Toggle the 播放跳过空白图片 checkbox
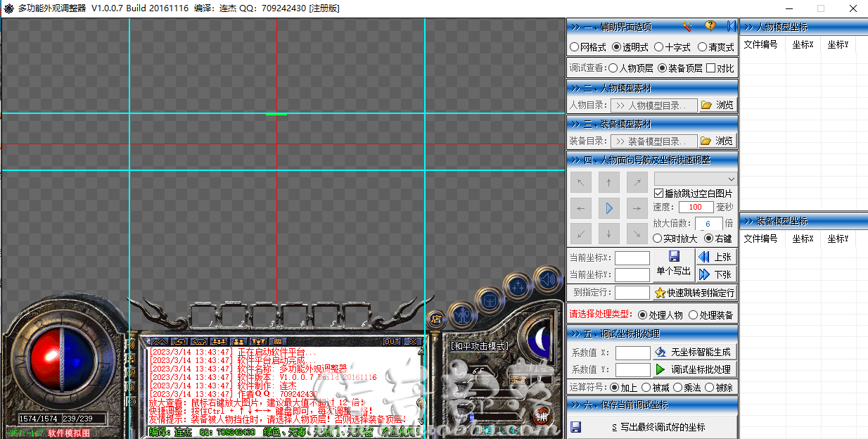The width and height of the screenshot is (868, 439). tap(694, 193)
